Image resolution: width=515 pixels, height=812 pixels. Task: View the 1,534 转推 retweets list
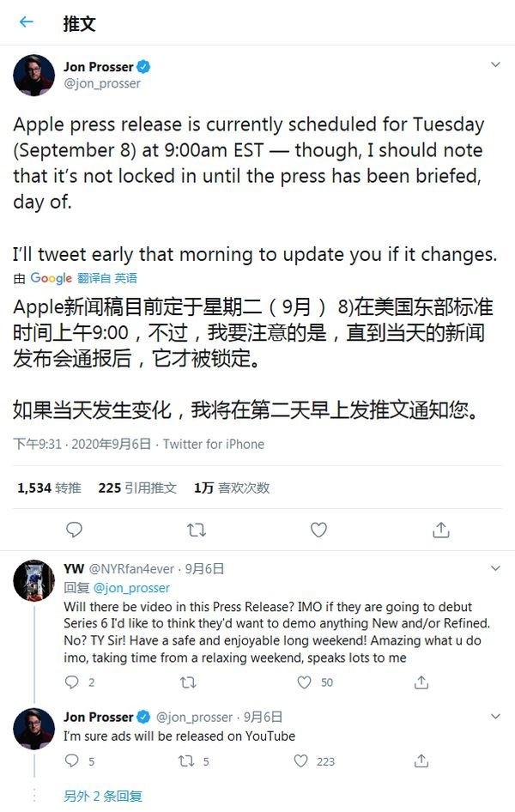49,488
